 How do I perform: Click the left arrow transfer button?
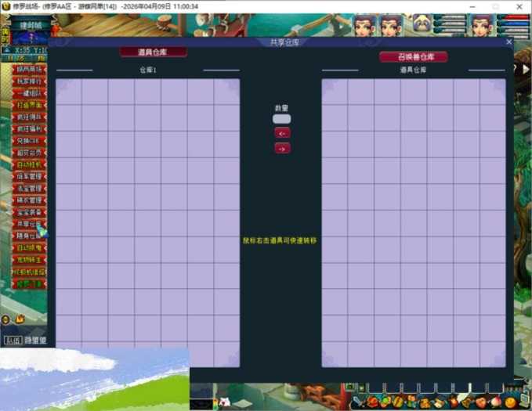282,133
